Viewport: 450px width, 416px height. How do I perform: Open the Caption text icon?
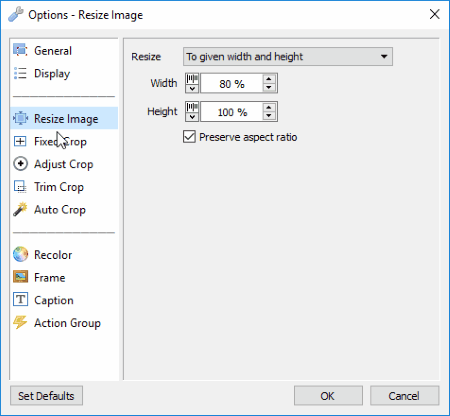pos(20,299)
